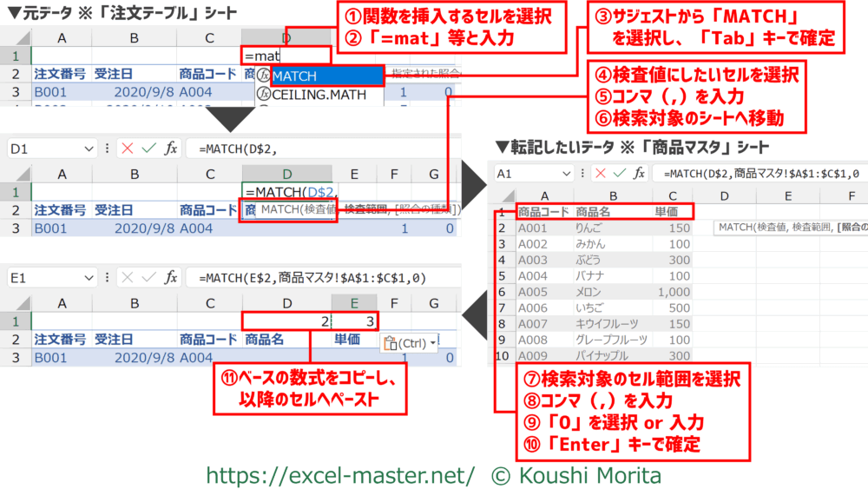
Task: Click the fx Insert Function icon beside the E1 name box
Action: click(171, 278)
